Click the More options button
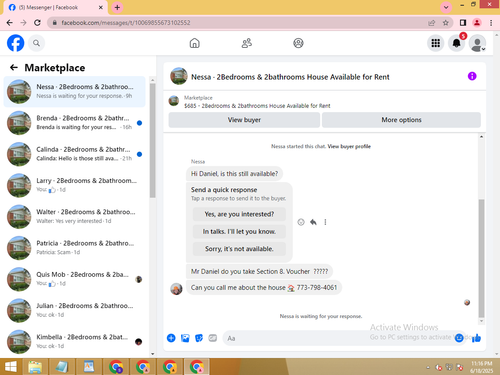 click(x=401, y=120)
